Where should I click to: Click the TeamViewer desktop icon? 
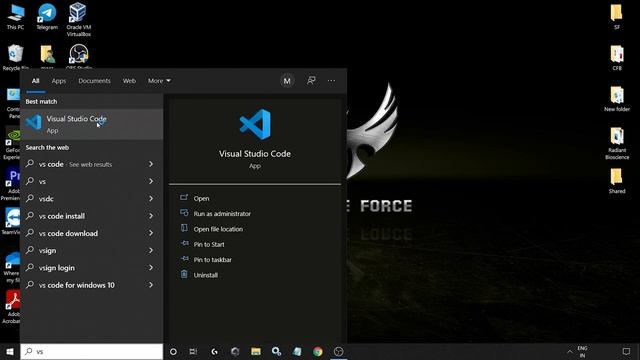(12, 221)
